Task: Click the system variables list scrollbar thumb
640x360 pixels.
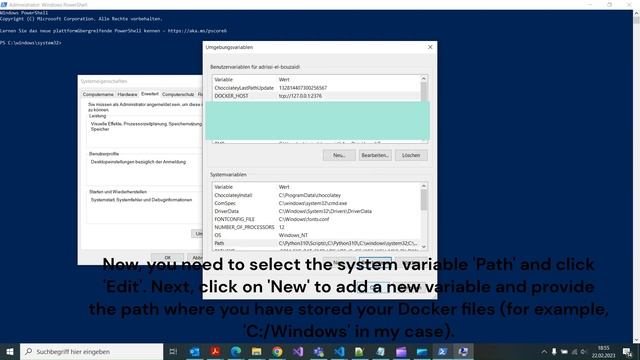Action: [424, 200]
